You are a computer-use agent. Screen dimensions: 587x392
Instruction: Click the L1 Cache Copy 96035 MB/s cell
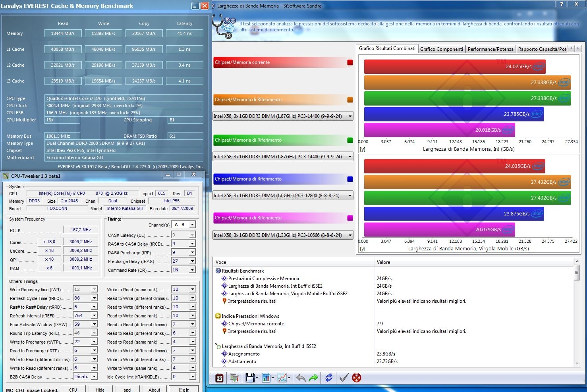(144, 49)
